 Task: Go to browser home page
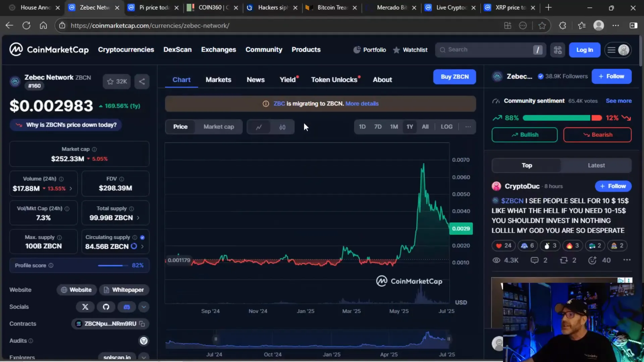(43, 25)
